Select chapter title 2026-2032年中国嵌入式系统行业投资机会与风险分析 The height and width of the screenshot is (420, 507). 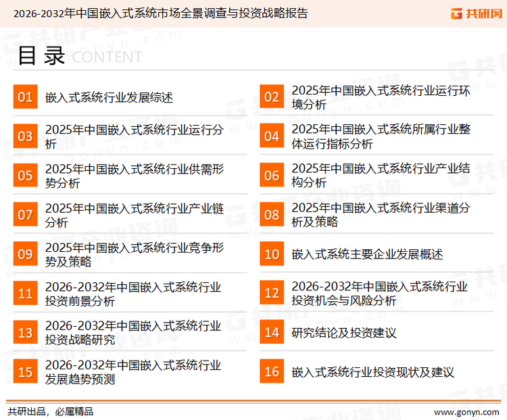pyautogui.click(x=380, y=293)
